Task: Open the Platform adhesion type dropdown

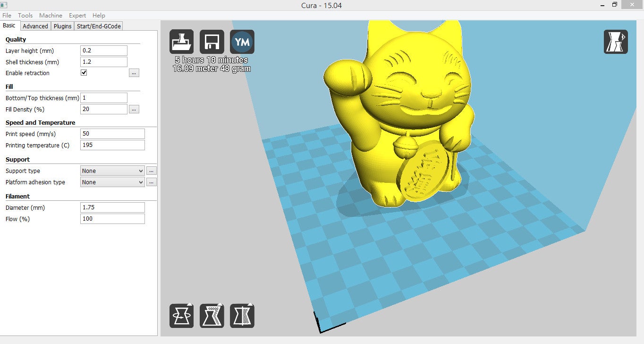Action: (x=112, y=182)
